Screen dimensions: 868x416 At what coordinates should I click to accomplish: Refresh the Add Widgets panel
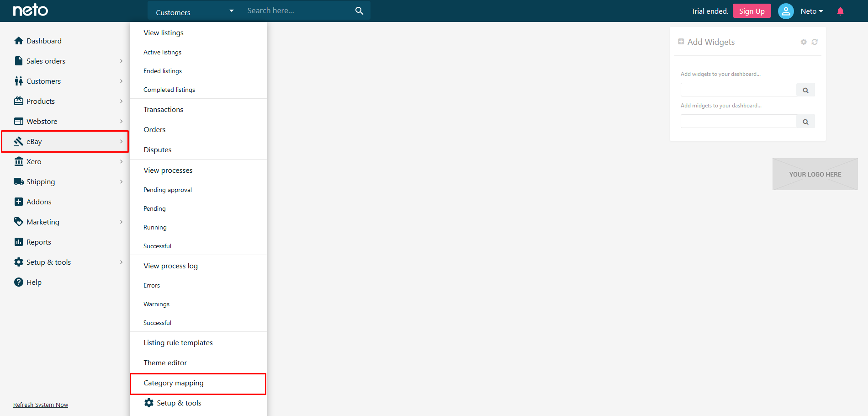[x=815, y=42]
